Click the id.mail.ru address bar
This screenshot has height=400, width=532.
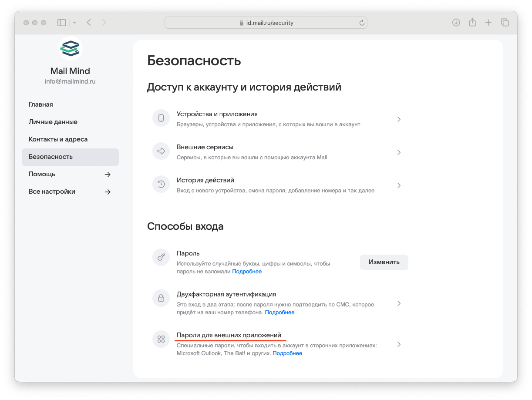266,23
